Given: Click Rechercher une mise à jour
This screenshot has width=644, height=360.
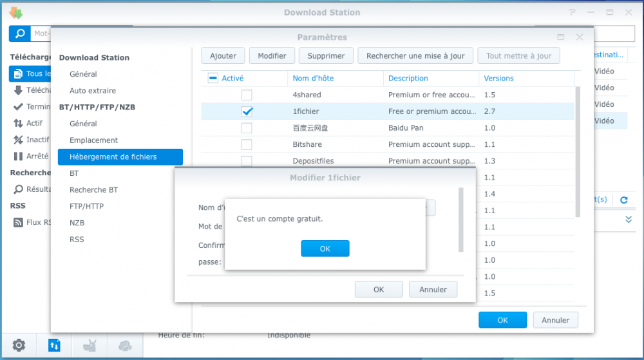Looking at the screenshot, I should pyautogui.click(x=415, y=56).
